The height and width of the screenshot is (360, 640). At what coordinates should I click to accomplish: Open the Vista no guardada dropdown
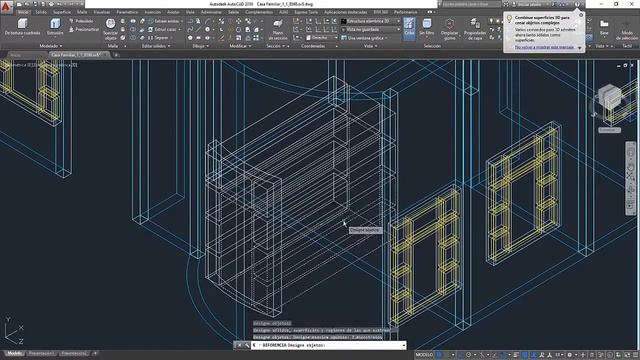[x=371, y=29]
